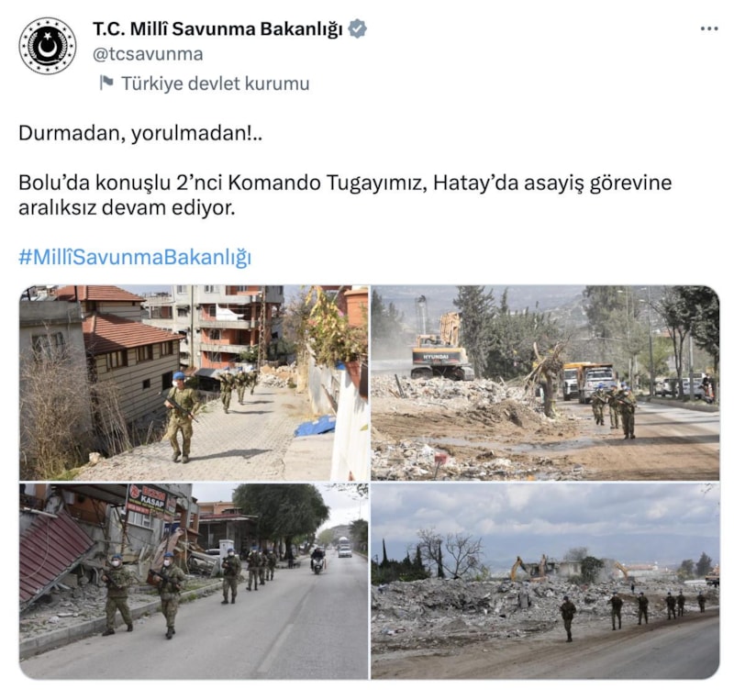734x700 pixels.
Task: Follow the #MillîSavunmaBakanlığı hashtag
Action: click(x=135, y=257)
